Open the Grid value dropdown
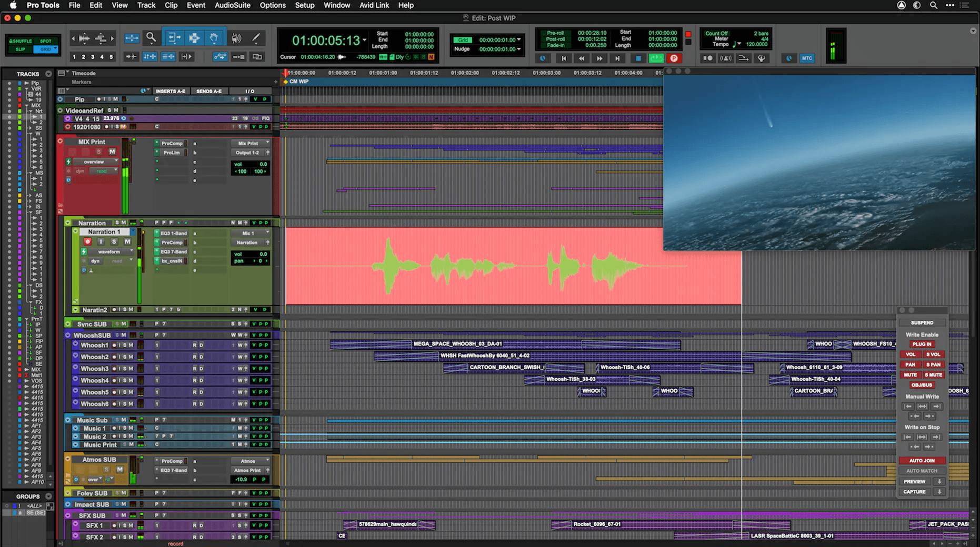The width and height of the screenshot is (980, 547). tap(519, 40)
